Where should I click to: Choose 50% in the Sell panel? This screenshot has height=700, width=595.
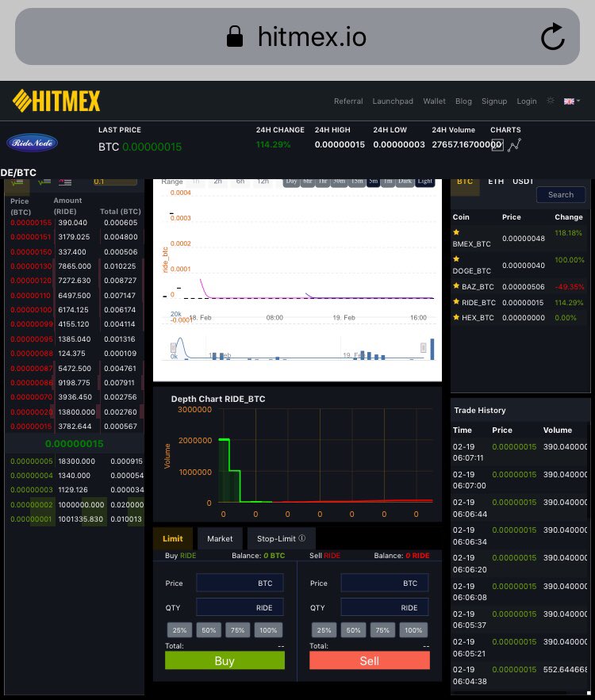pos(353,630)
